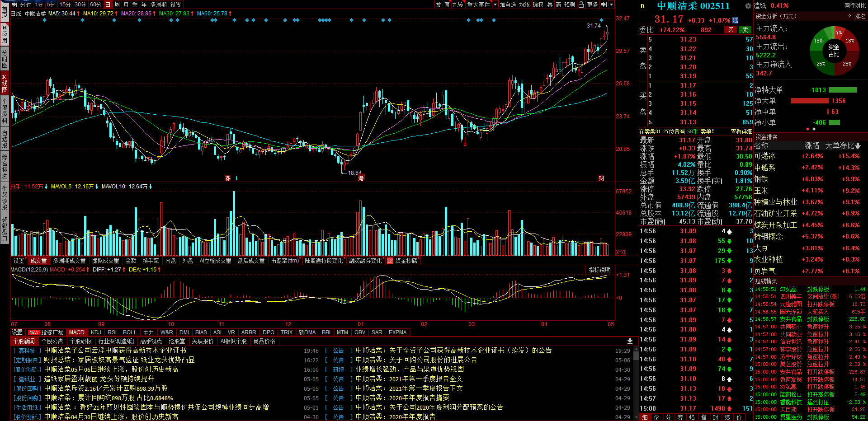
Task: Click the 财 marker below the K-line chart
Action: click(601, 178)
